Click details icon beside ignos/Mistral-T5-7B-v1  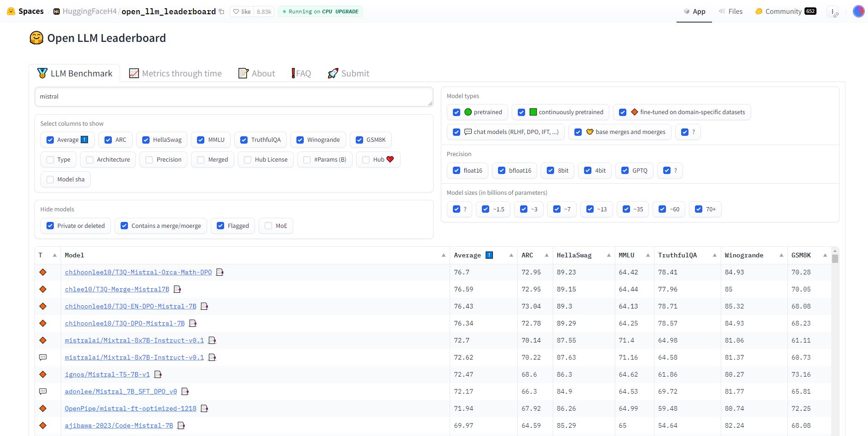[x=158, y=375]
